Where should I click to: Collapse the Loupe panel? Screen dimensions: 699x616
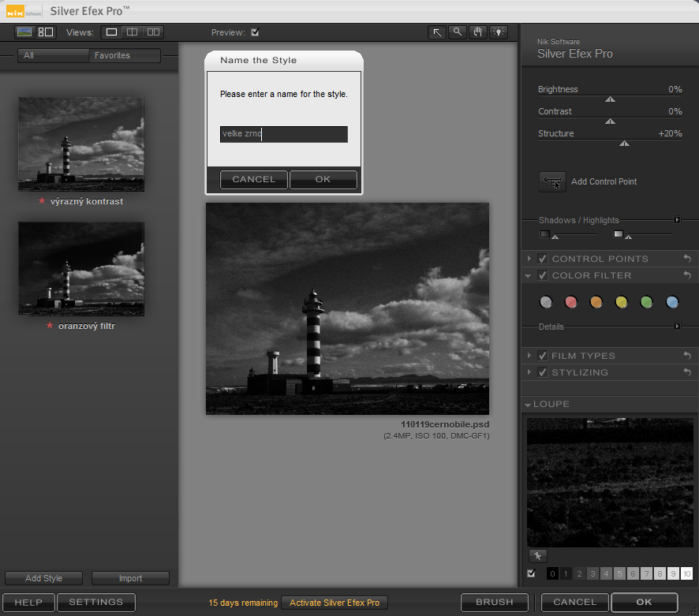[527, 405]
